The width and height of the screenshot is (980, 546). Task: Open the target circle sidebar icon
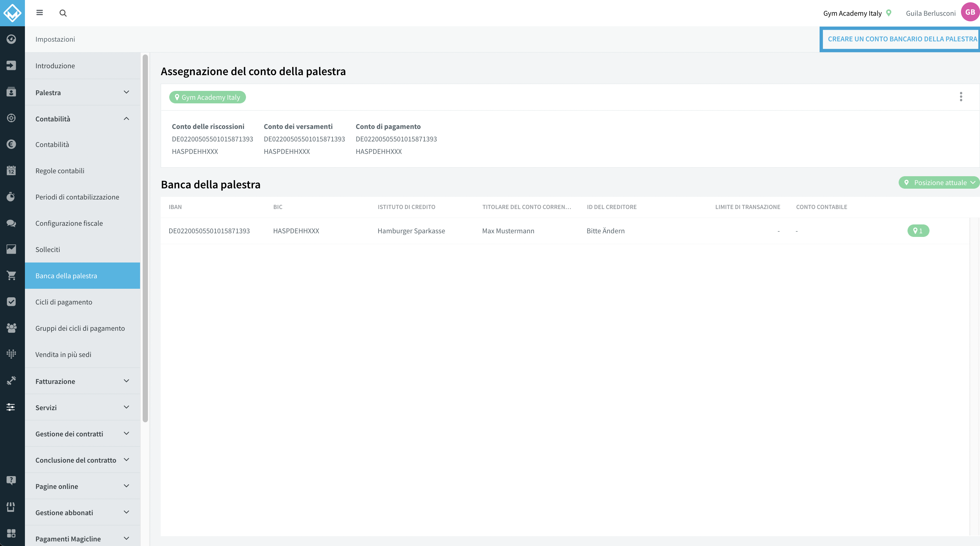(x=11, y=118)
